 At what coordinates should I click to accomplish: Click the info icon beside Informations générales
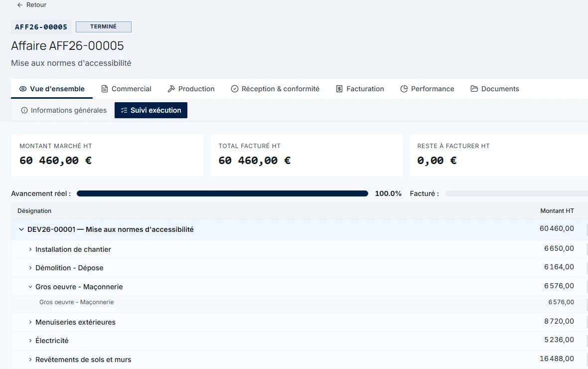click(x=24, y=110)
